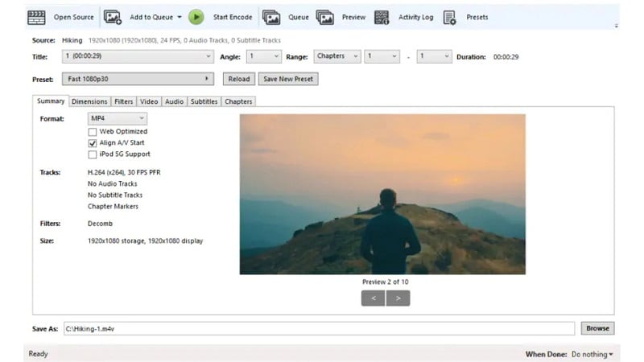Click the Reload preset button

[239, 79]
